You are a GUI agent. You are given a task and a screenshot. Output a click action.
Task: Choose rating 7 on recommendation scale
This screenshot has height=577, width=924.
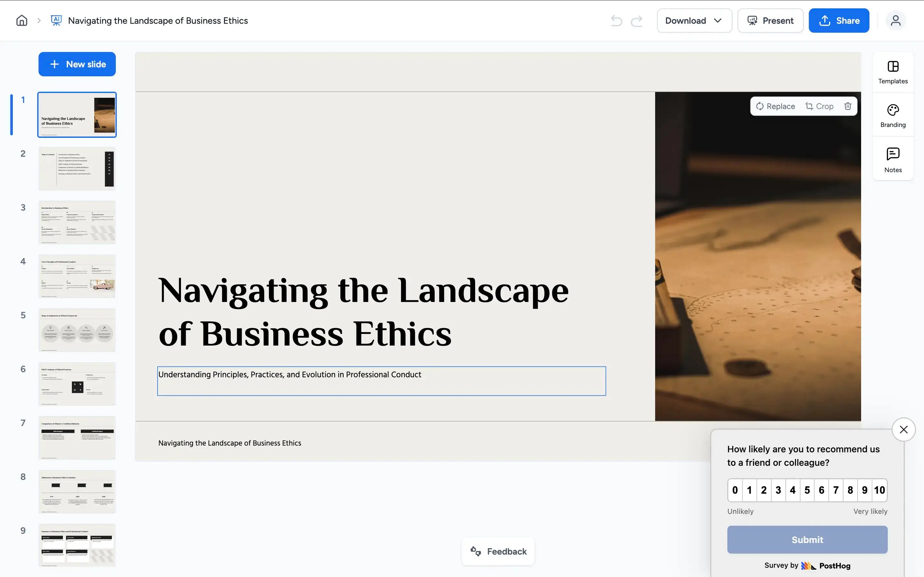point(836,490)
